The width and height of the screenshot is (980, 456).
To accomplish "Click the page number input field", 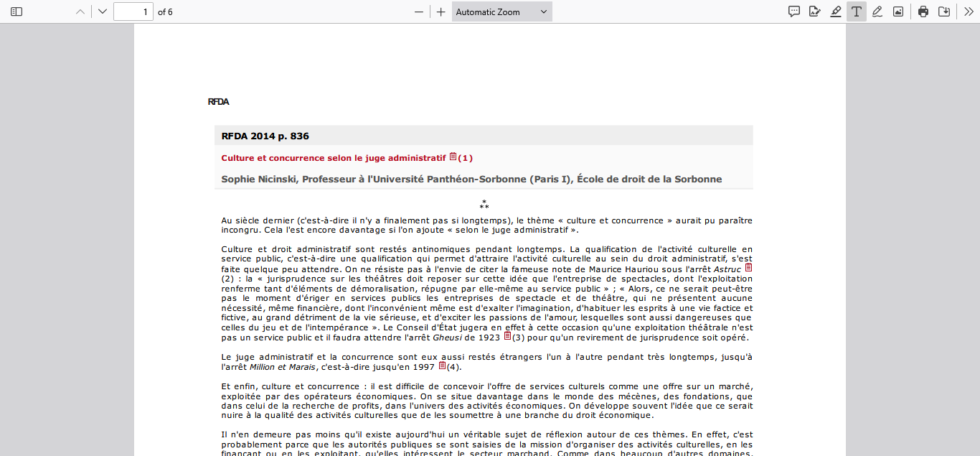I will [133, 11].
